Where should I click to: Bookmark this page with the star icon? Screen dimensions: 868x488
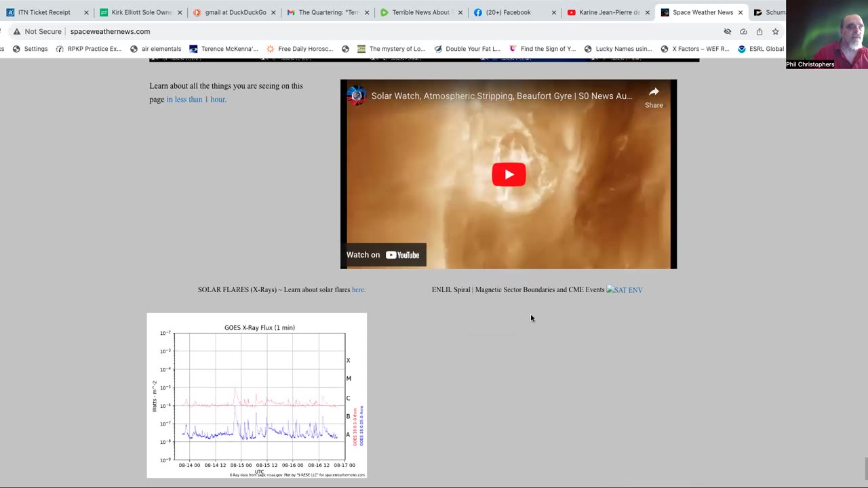(x=775, y=31)
